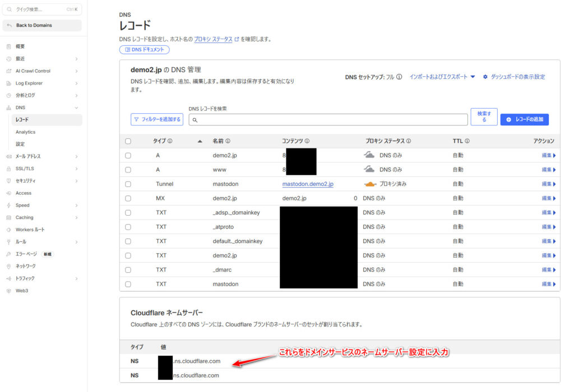Open the mastodon.demo2.jp link
The width and height of the screenshot is (574, 392).
(x=308, y=184)
